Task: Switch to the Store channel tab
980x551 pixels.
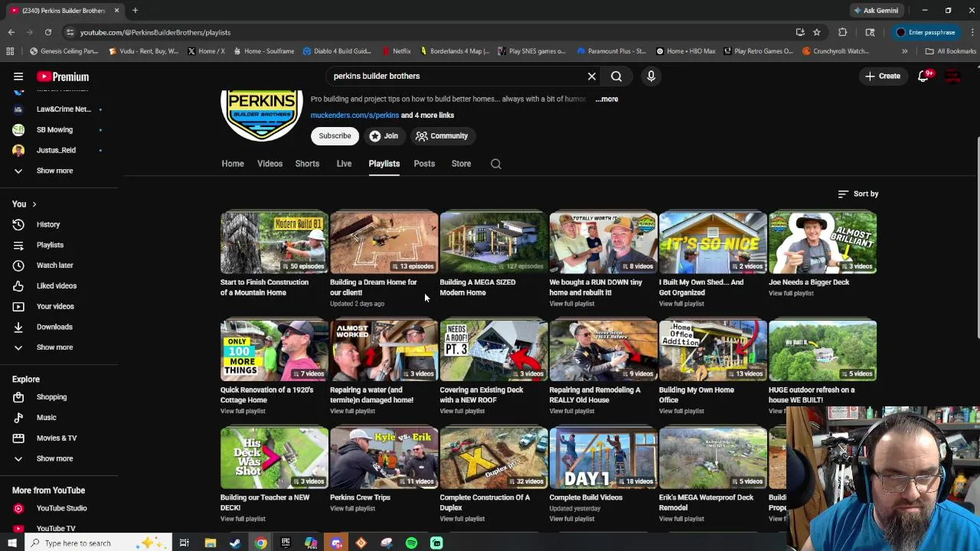Action: click(x=461, y=164)
